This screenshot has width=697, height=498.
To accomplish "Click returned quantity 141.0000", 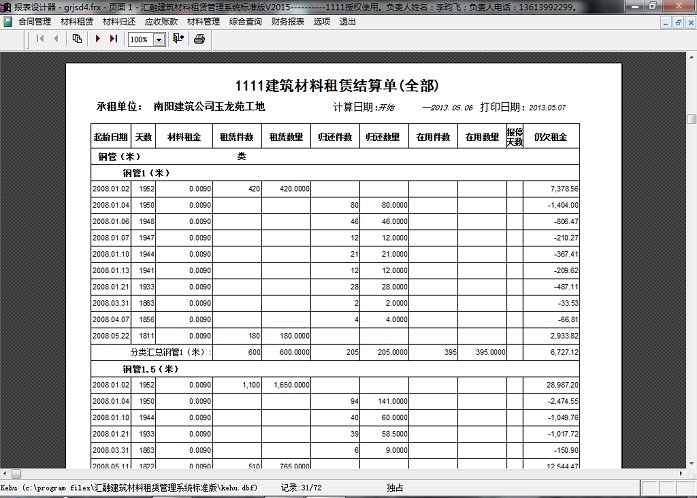I will (393, 402).
